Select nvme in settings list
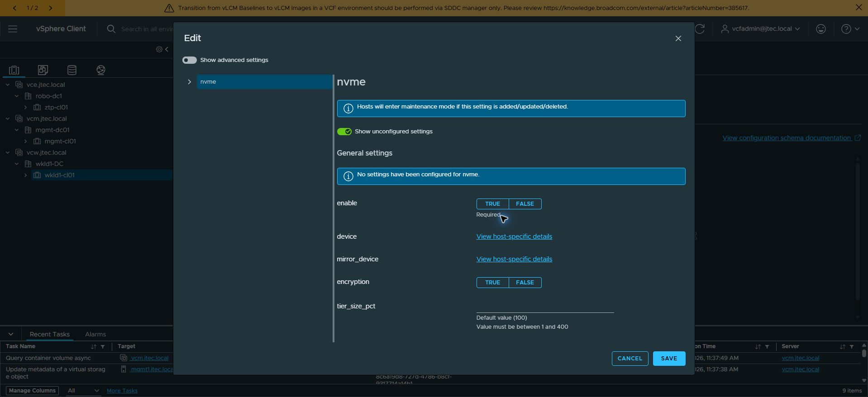 [264, 82]
